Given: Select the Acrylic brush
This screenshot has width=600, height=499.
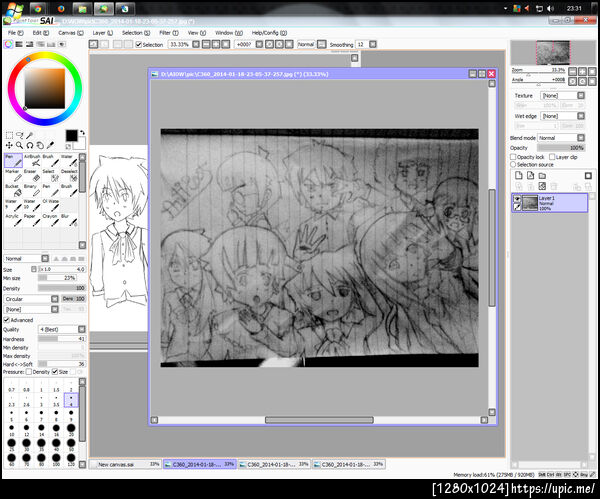Looking at the screenshot, I should pyautogui.click(x=13, y=220).
